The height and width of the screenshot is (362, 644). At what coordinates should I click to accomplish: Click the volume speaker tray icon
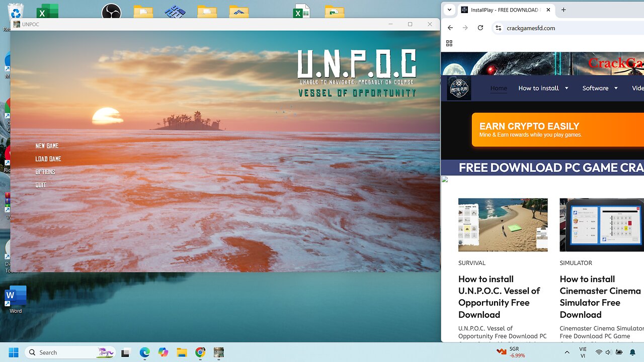click(608, 352)
